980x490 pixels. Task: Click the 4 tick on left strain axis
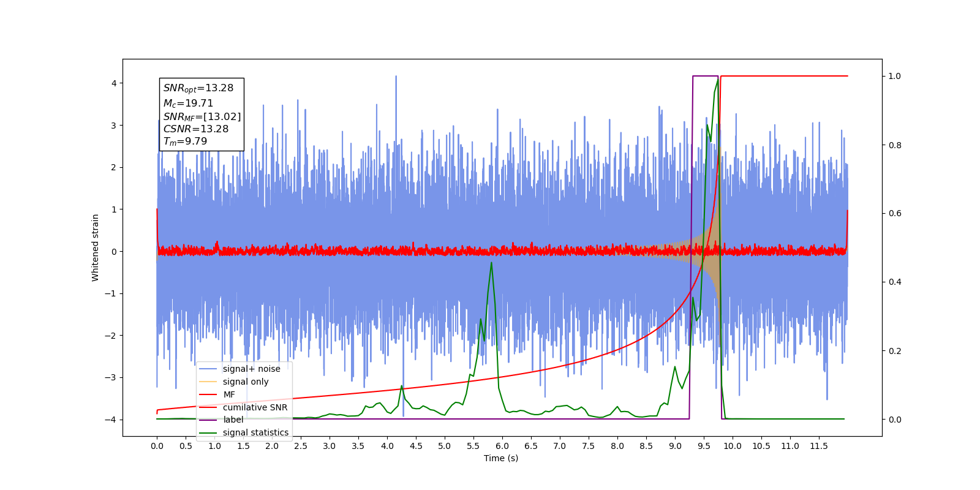point(113,83)
